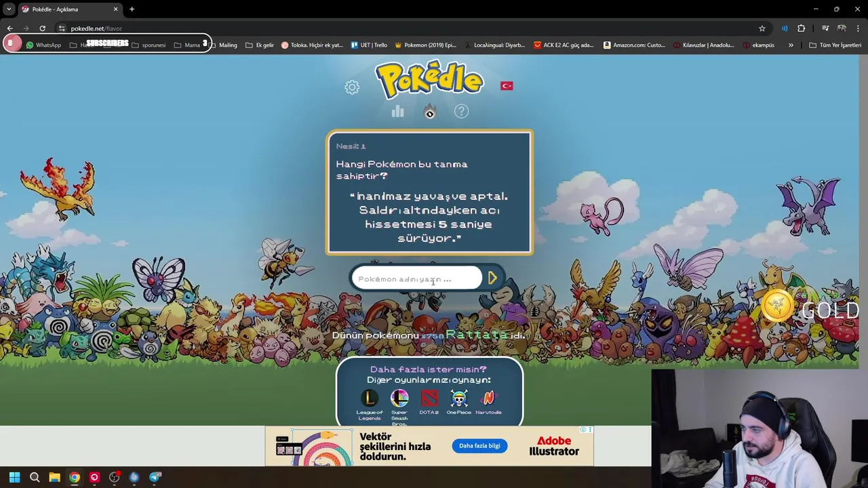Change language via Turkish flag icon
868x488 pixels.
tap(507, 86)
